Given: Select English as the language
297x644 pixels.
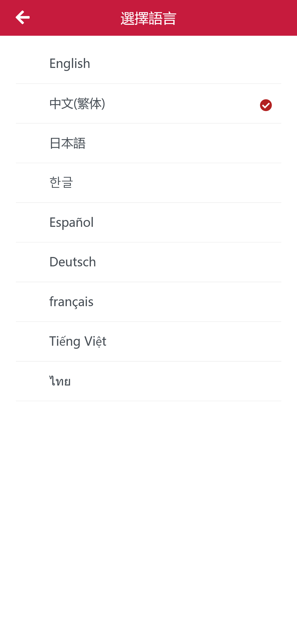Looking at the screenshot, I should tap(70, 63).
